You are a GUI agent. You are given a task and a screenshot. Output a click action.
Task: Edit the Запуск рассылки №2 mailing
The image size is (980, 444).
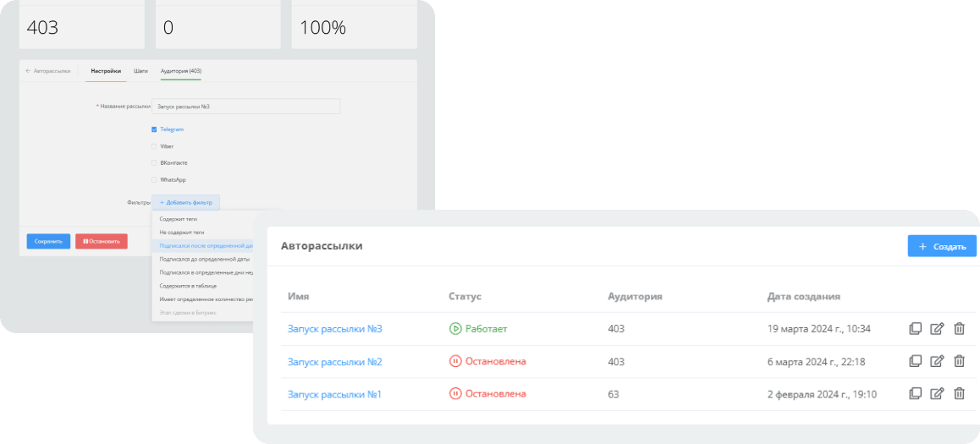937,361
